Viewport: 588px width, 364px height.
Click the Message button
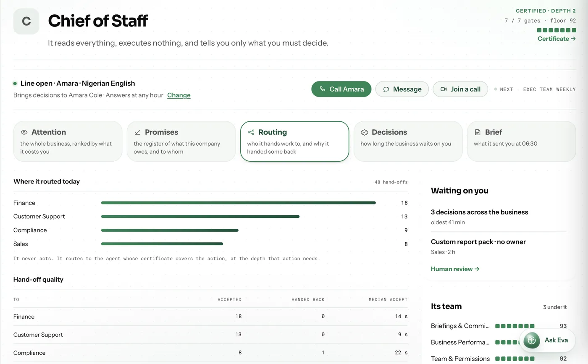(402, 89)
